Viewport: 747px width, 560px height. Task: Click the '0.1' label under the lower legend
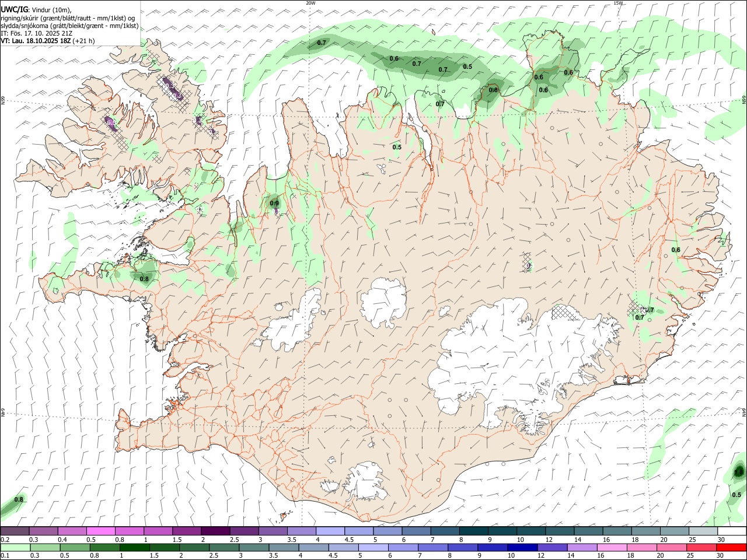click(x=5, y=555)
